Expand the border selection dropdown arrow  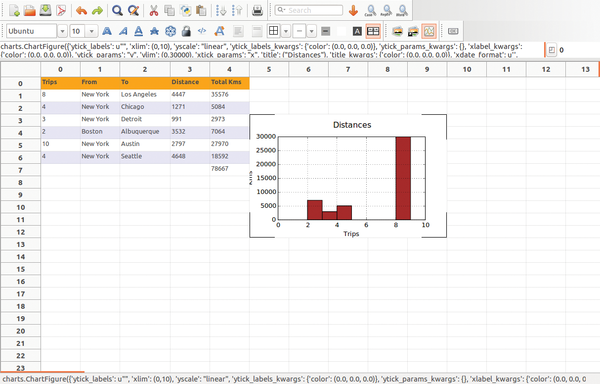(x=286, y=31)
